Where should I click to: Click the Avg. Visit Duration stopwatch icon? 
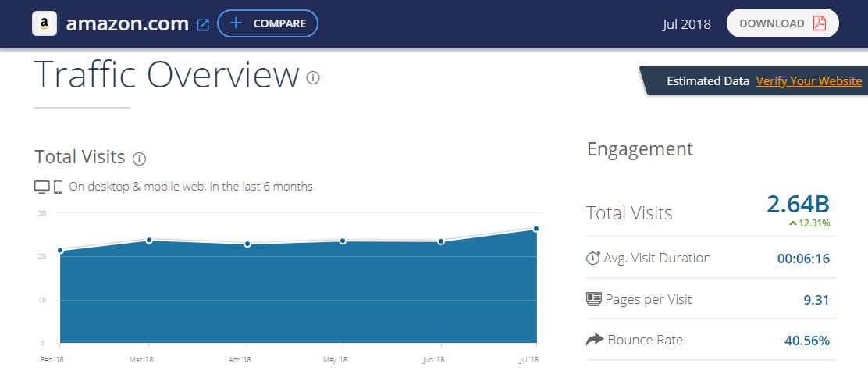(x=593, y=258)
